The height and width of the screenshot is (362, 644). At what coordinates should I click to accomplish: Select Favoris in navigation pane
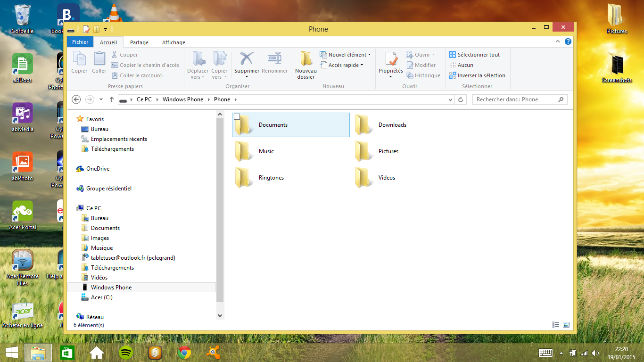[x=95, y=119]
